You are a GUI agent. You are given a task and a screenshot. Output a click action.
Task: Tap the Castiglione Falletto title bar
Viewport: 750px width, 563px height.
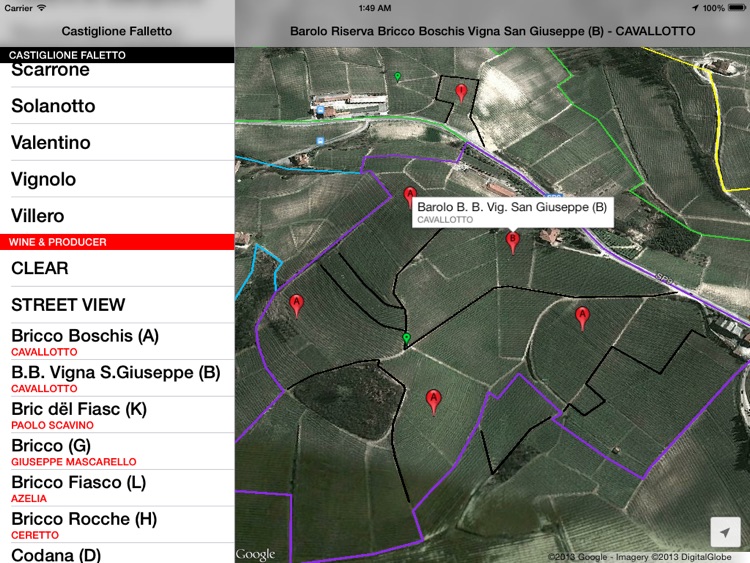pos(117,31)
